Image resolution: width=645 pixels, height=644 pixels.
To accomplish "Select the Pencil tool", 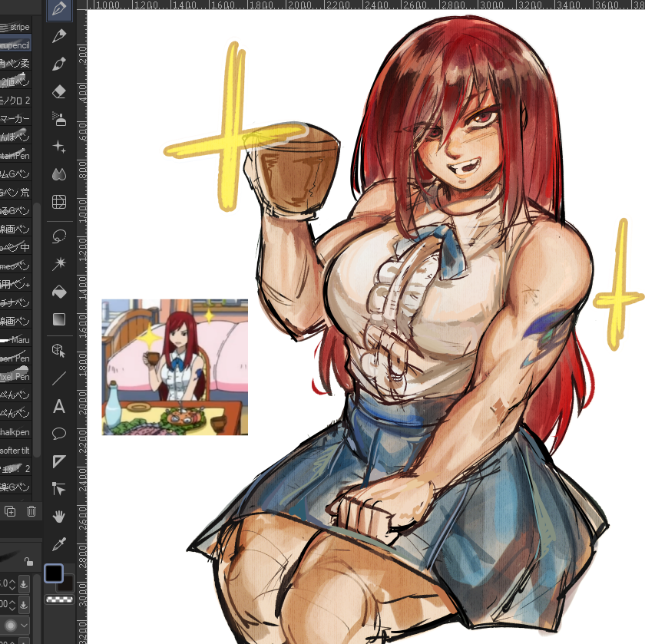I will 59,36.
